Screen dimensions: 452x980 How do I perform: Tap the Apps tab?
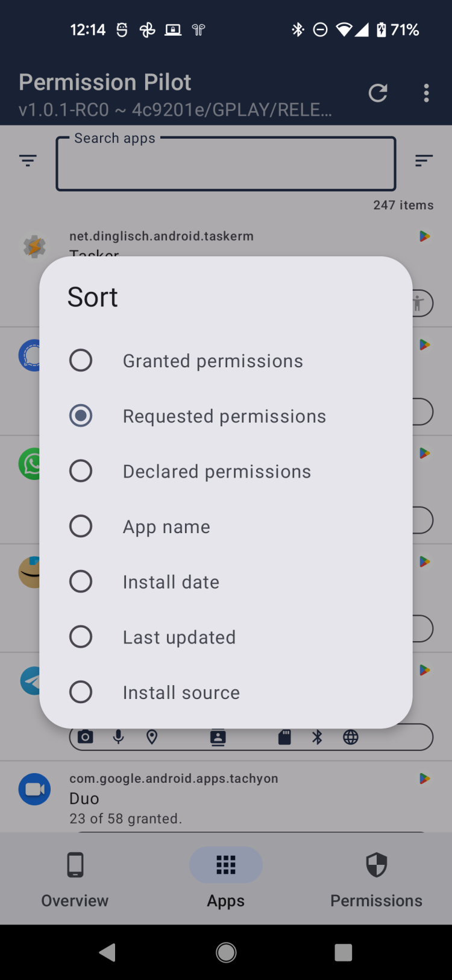tap(226, 879)
